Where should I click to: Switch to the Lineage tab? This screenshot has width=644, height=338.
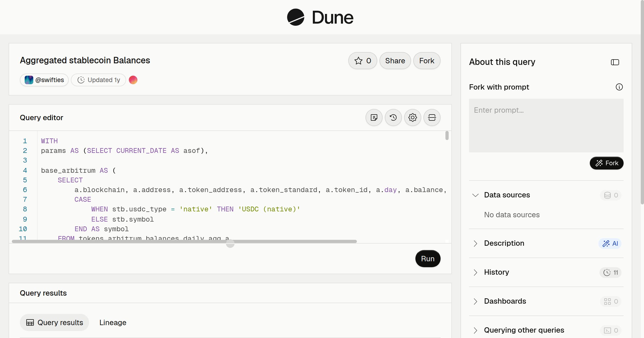pos(113,322)
